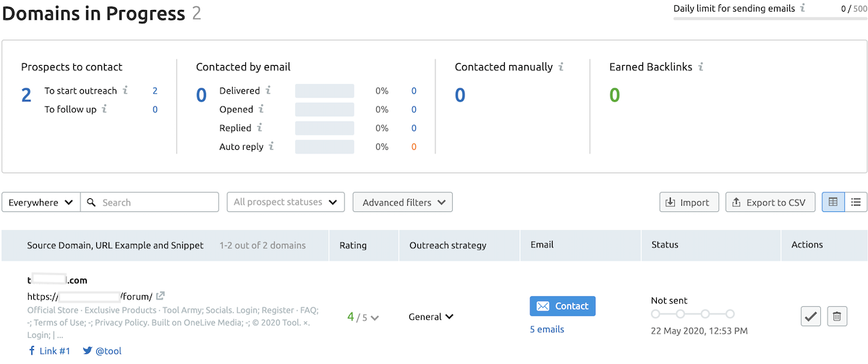Open Facebook Link #1
Image resolution: width=868 pixels, height=364 pixels.
pos(49,351)
